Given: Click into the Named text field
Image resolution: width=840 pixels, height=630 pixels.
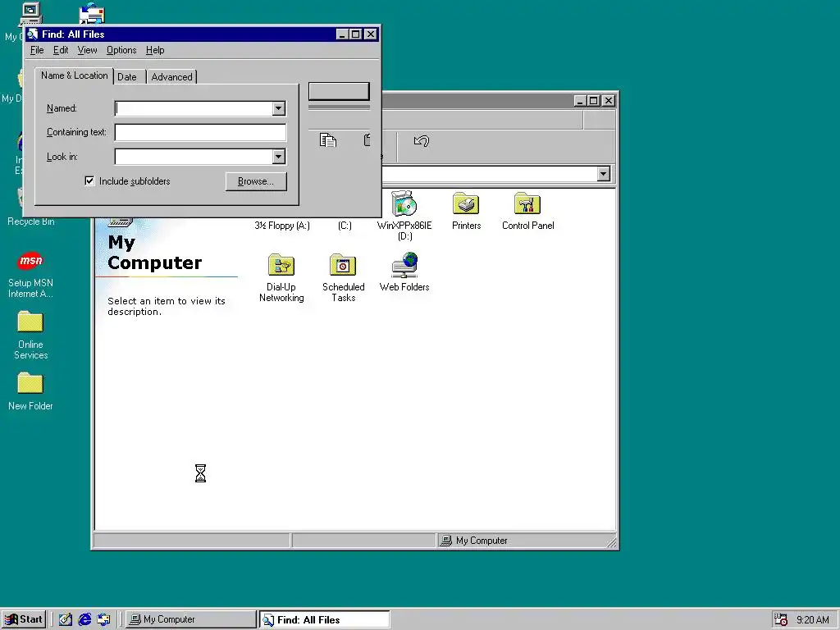Looking at the screenshot, I should click(x=194, y=109).
